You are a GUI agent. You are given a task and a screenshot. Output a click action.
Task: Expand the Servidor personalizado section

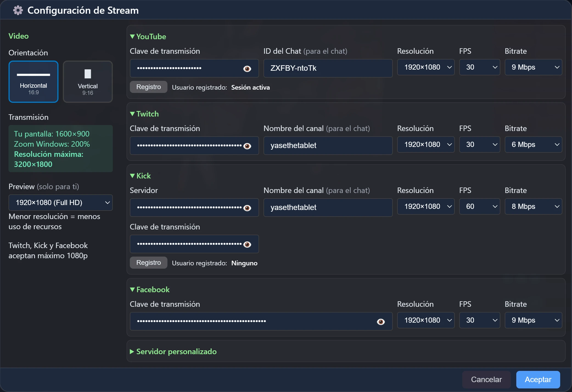tap(173, 352)
